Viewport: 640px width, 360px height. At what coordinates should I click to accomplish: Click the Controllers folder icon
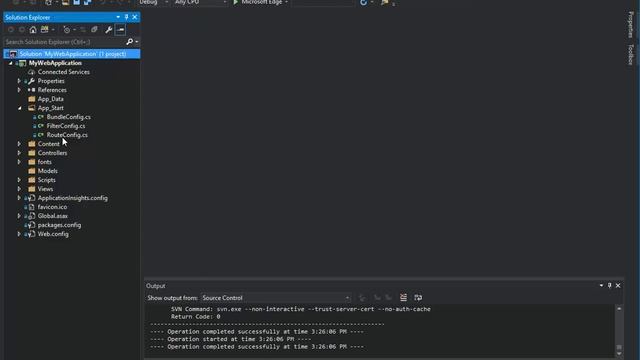[32, 153]
